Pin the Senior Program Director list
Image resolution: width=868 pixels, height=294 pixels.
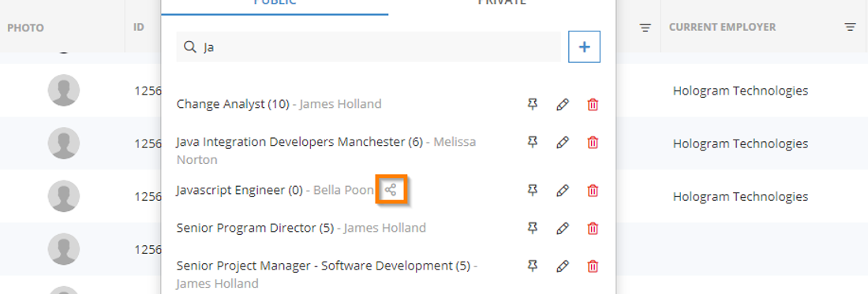click(x=533, y=228)
